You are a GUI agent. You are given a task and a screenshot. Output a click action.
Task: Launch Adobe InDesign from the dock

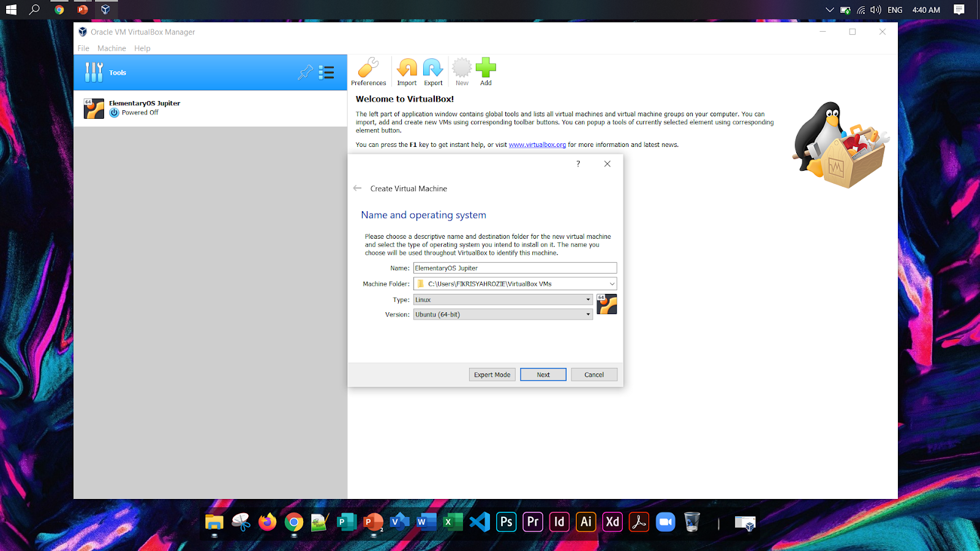click(x=559, y=522)
